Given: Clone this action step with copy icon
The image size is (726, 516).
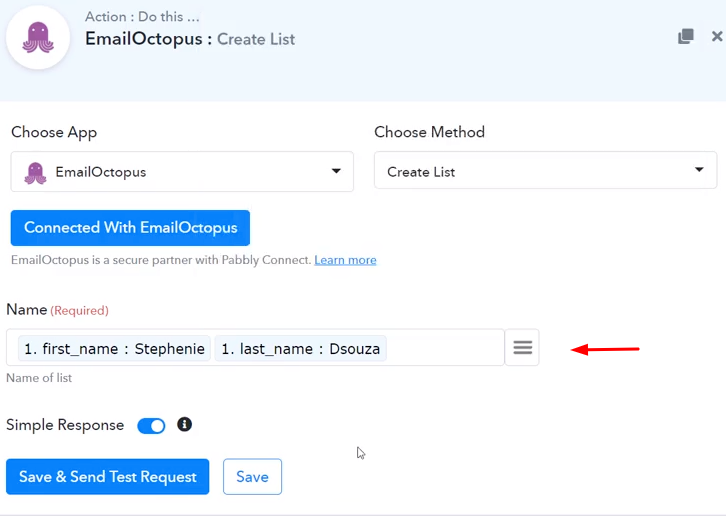Looking at the screenshot, I should [x=686, y=37].
